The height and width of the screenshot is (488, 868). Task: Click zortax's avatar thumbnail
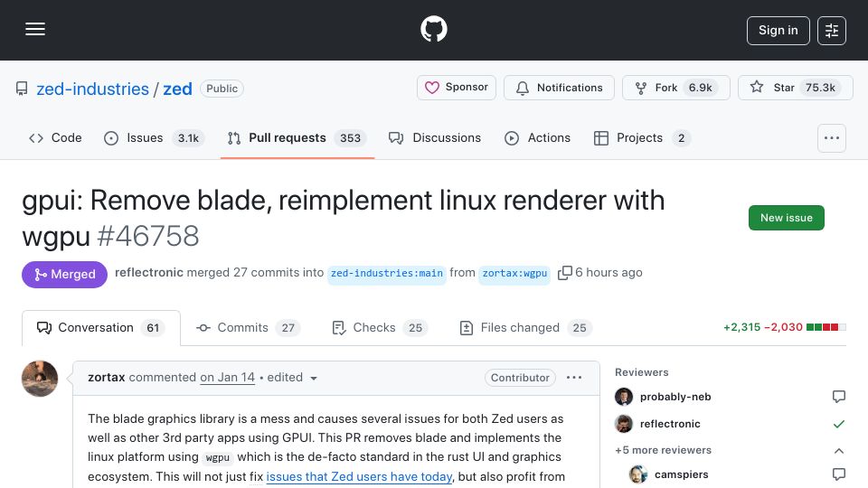[x=40, y=379]
